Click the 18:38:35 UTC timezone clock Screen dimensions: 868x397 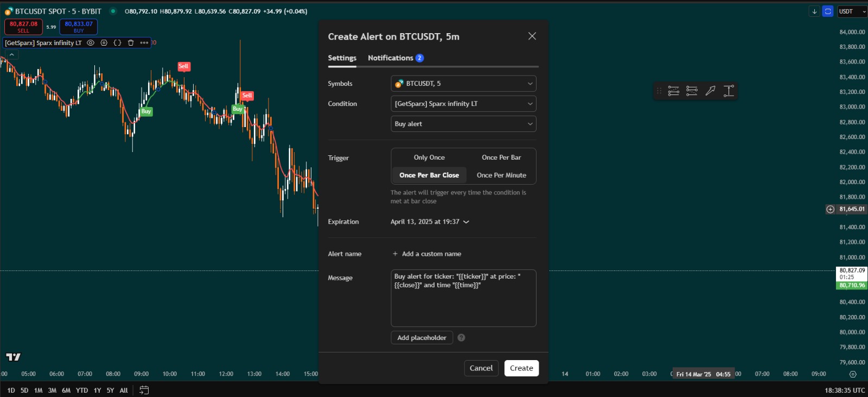(x=845, y=390)
